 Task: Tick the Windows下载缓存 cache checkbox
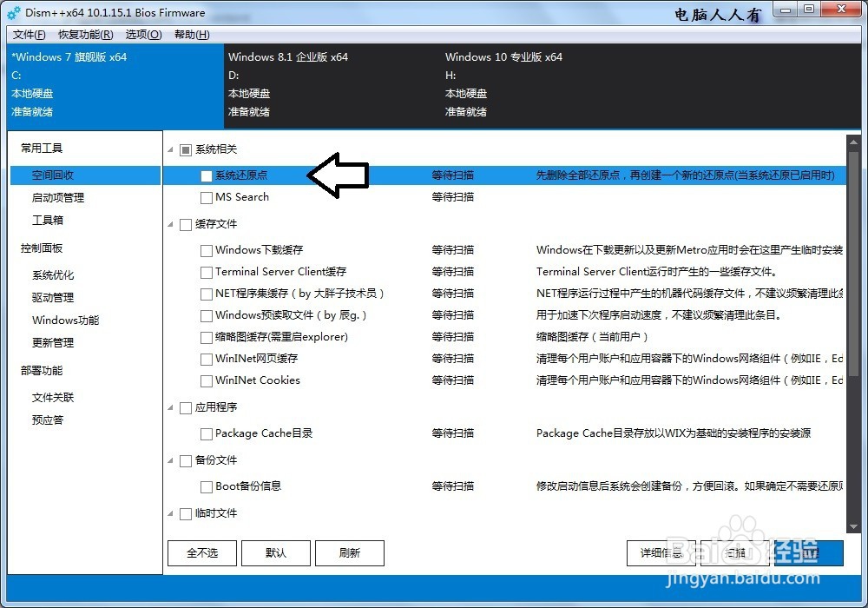(206, 249)
